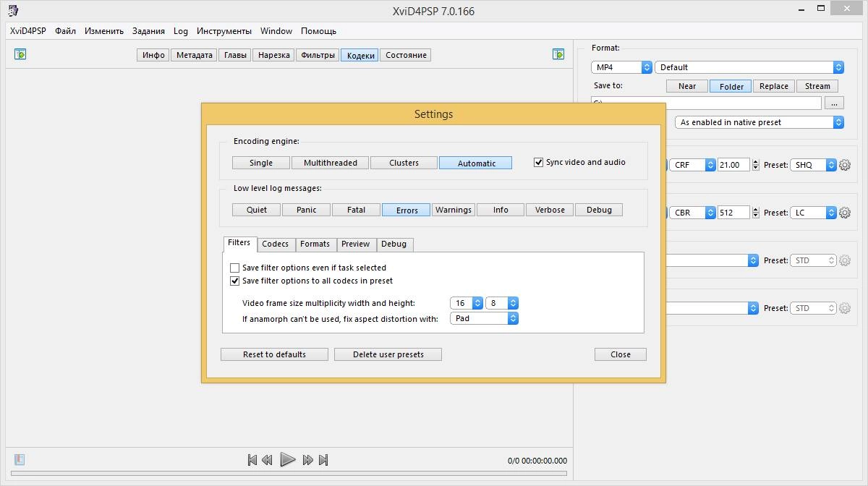Viewport: 868px width, 486px height.
Task: Set log messages level to Debug
Action: click(x=599, y=210)
